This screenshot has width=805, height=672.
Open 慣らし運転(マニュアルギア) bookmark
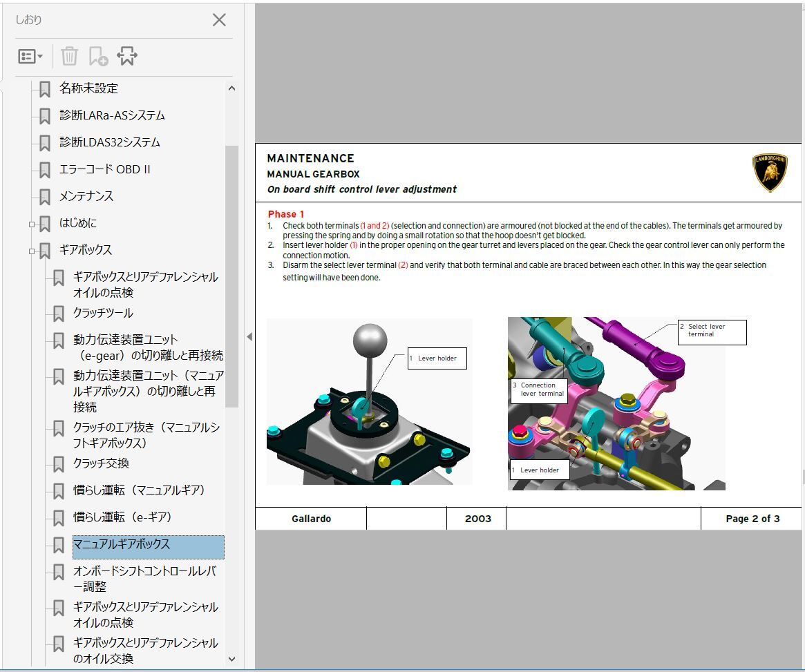(x=139, y=490)
